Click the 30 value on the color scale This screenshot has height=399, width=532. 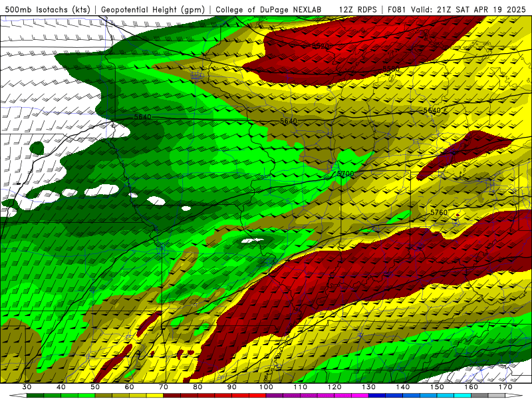[27, 387]
